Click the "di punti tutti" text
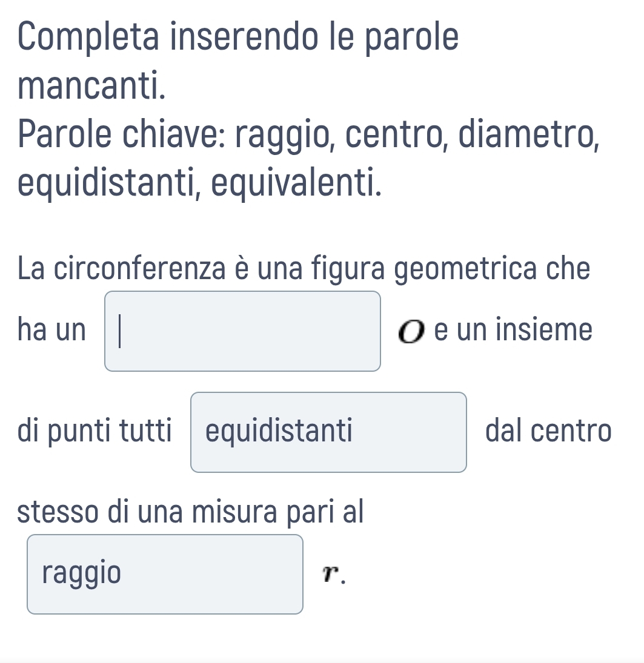Image resolution: width=644 pixels, height=663 pixels. [x=95, y=432]
